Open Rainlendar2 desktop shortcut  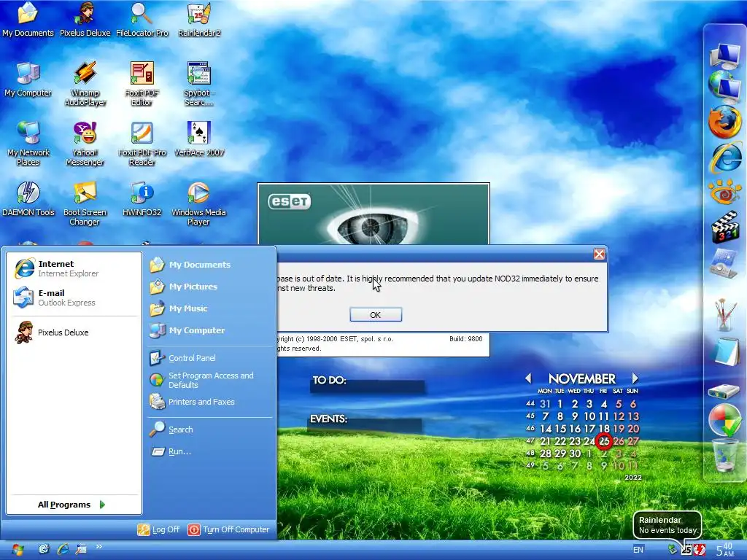(198, 20)
